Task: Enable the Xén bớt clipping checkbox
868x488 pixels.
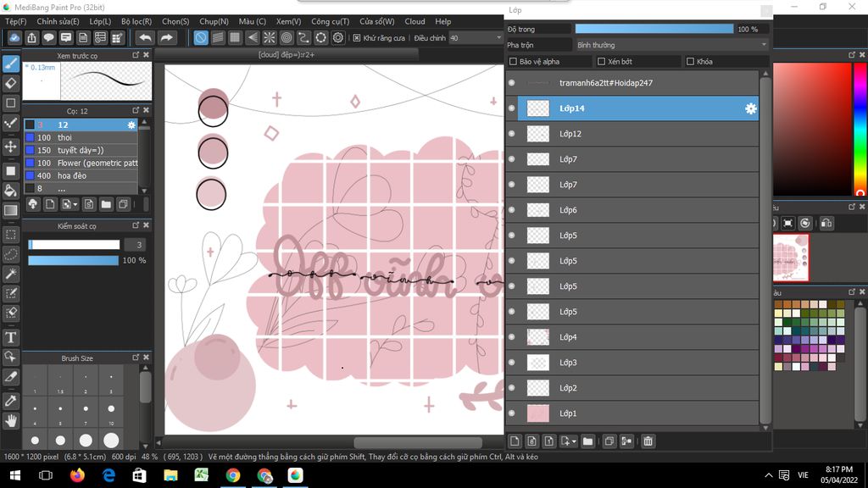Action: [x=602, y=61]
